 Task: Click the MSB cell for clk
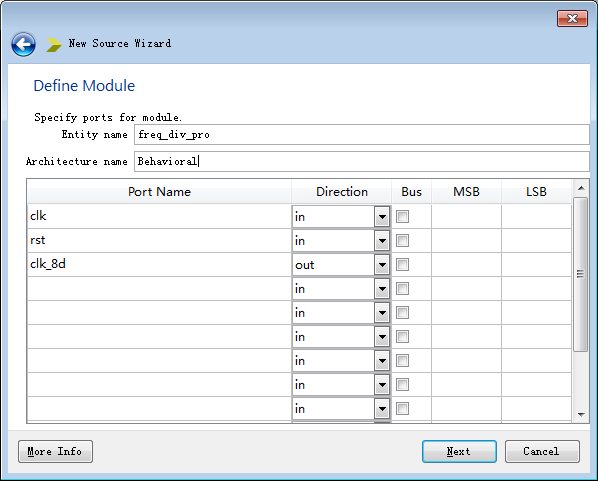[466, 216]
